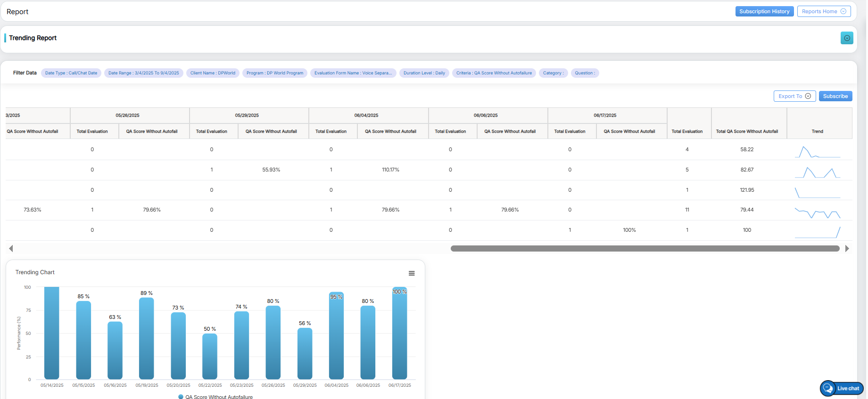Image resolution: width=868 pixels, height=399 pixels.
Task: Click the trend sparkline for 79.44 row
Action: click(x=817, y=213)
